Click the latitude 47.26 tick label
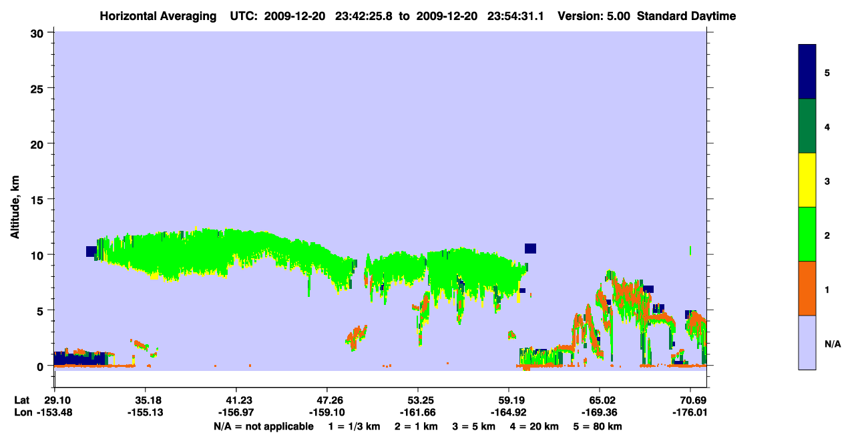Image resolution: width=868 pixels, height=445 pixels. click(x=327, y=400)
